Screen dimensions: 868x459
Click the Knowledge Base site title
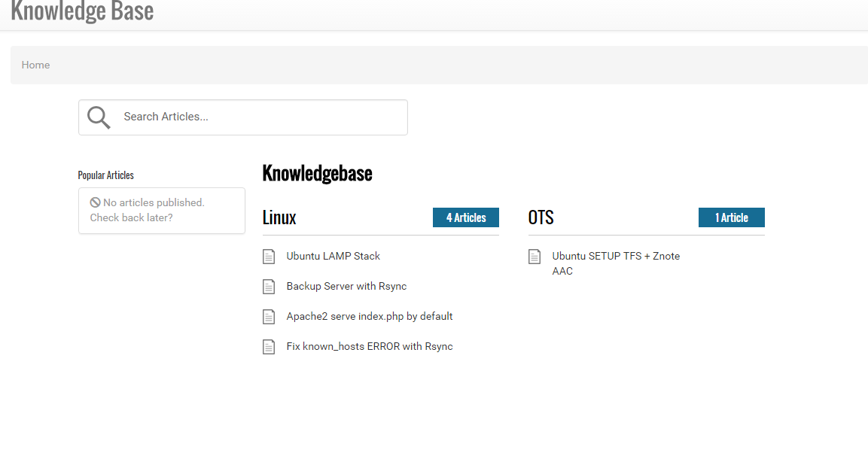coord(82,11)
